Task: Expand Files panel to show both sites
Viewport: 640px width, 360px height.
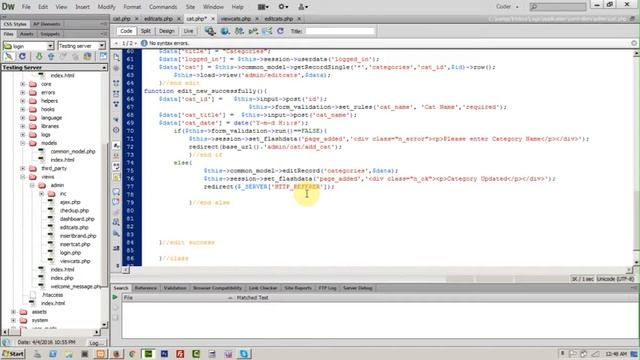Action: (x=103, y=56)
